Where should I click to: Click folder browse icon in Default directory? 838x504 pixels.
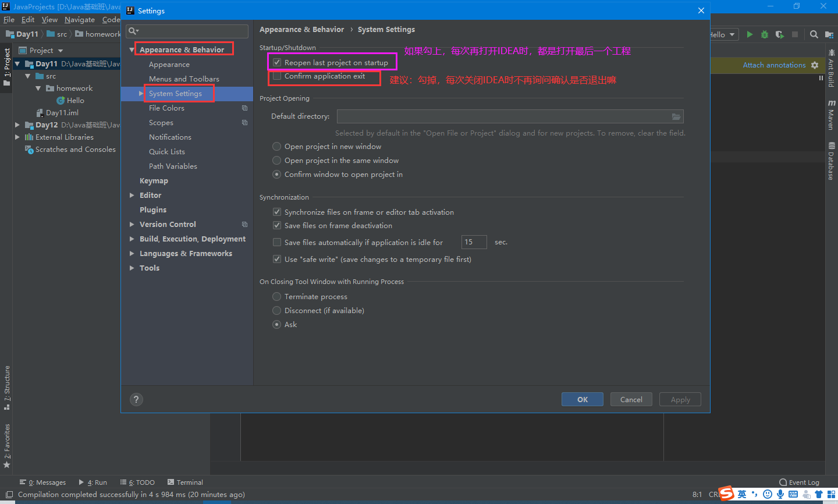(x=676, y=116)
